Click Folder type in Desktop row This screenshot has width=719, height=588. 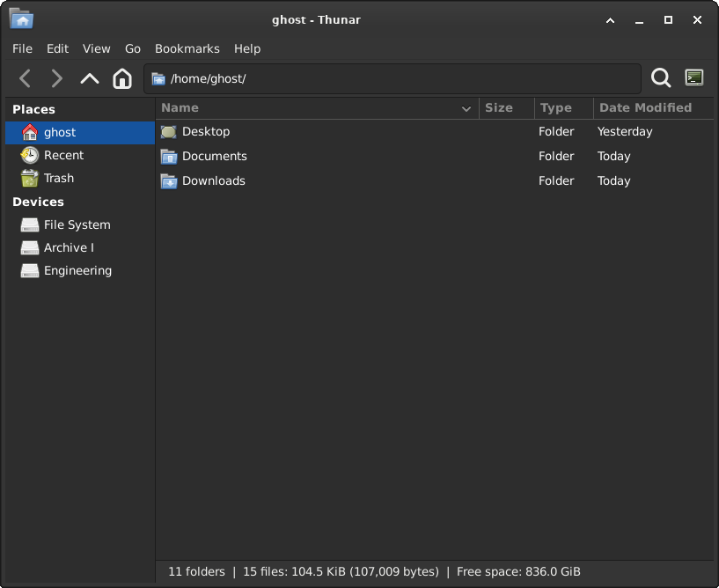556,132
